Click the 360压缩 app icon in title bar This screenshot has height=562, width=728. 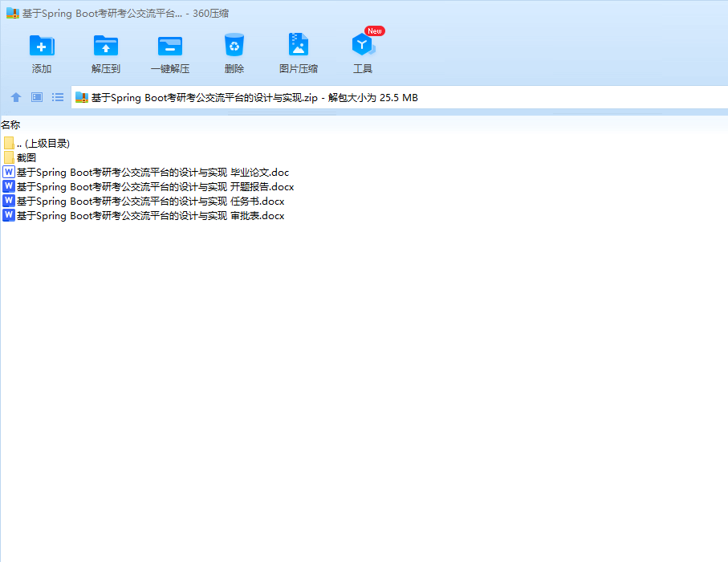pyautogui.click(x=13, y=14)
